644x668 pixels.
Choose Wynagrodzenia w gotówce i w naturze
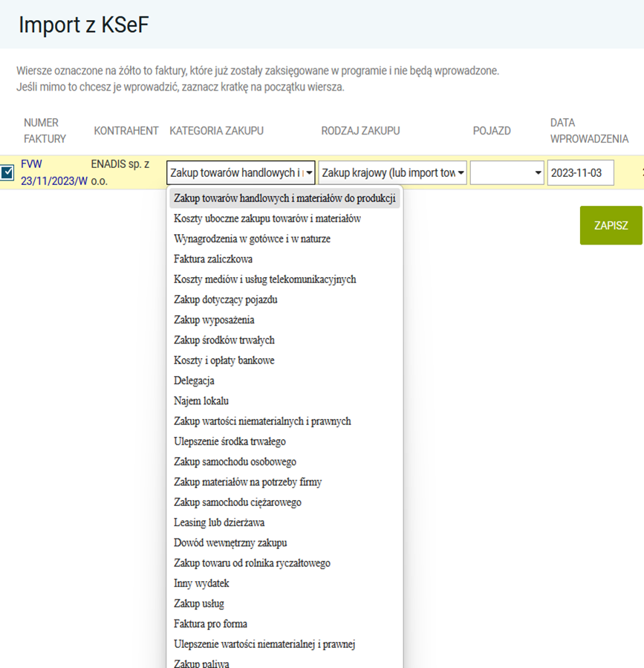252,239
